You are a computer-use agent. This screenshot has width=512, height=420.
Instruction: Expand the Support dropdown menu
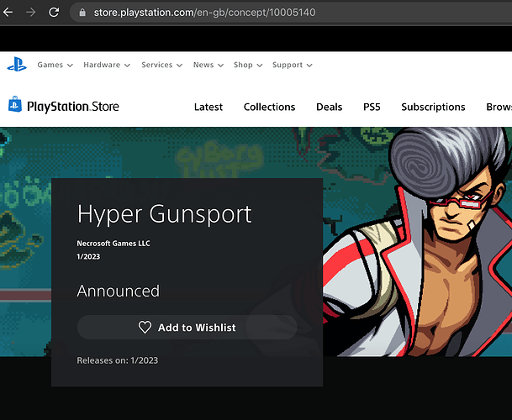point(293,65)
